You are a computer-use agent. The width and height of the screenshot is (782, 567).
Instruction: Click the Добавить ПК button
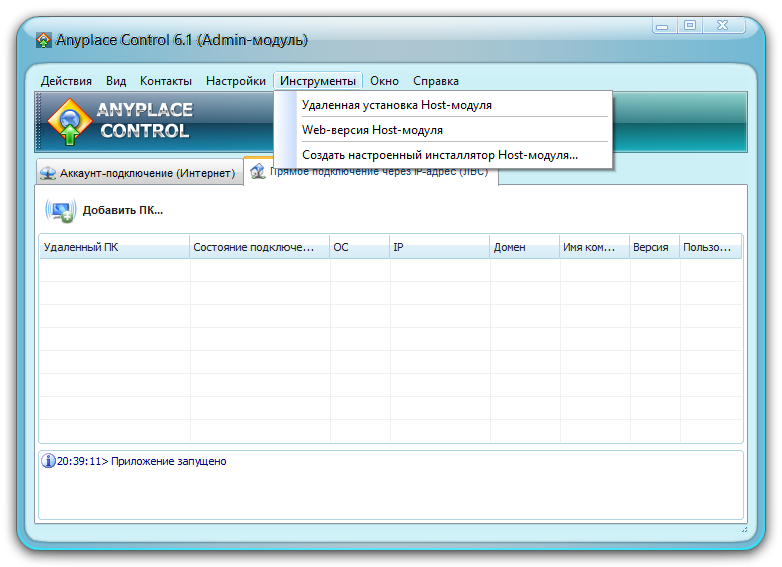[x=104, y=210]
